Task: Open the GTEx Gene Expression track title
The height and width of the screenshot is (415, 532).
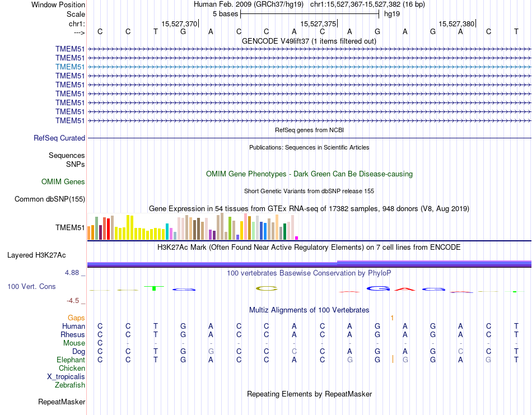Action: point(309,209)
